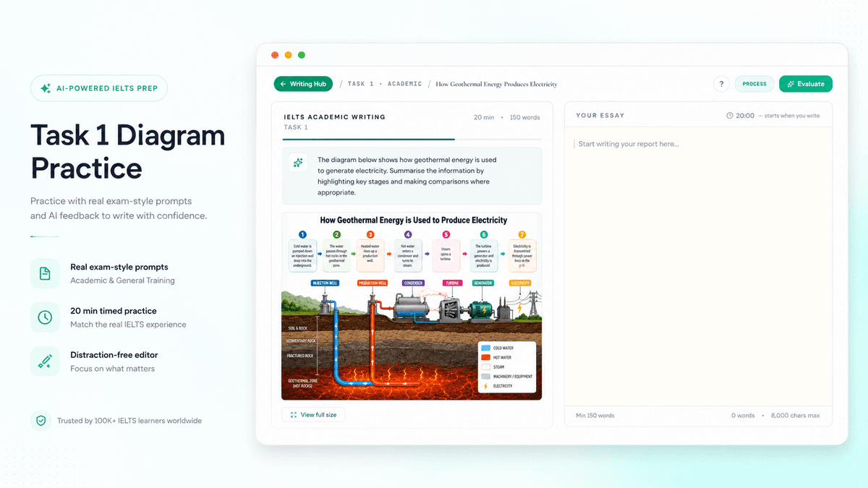Viewport: 868px width, 488px height.
Task: Click the geothermal diagram image
Action: (412, 306)
